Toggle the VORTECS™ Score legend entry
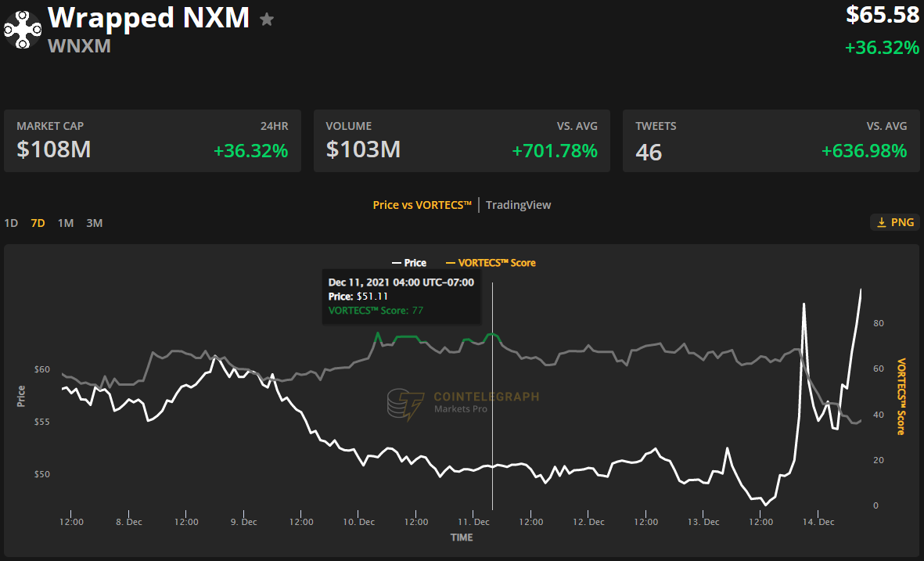 (491, 263)
